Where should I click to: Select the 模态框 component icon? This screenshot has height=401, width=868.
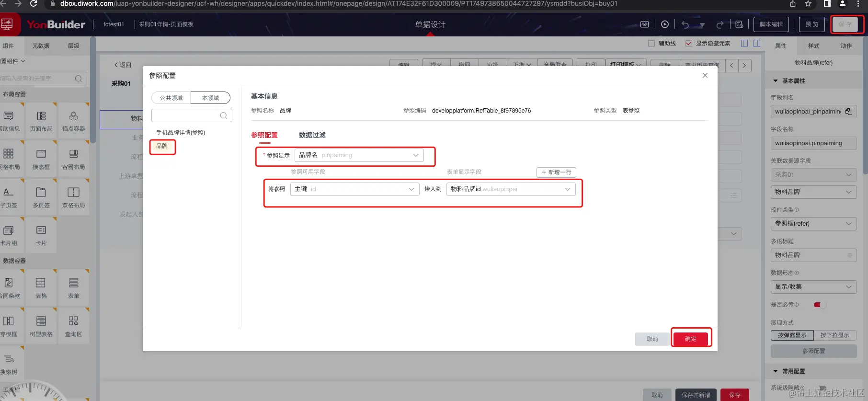click(41, 154)
